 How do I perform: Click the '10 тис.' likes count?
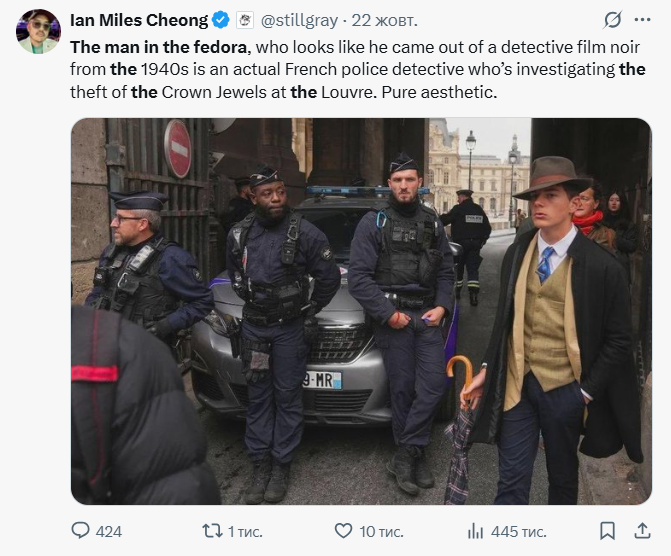(382, 531)
